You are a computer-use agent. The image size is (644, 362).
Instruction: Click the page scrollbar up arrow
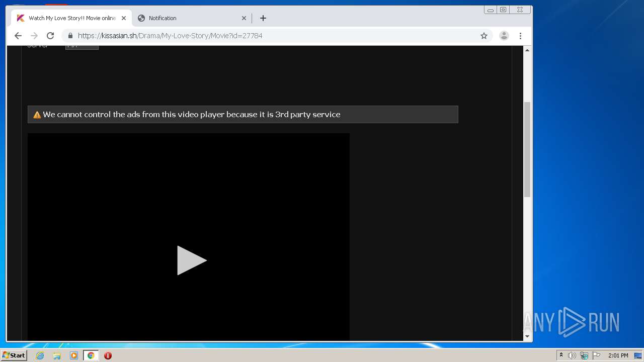coord(527,50)
